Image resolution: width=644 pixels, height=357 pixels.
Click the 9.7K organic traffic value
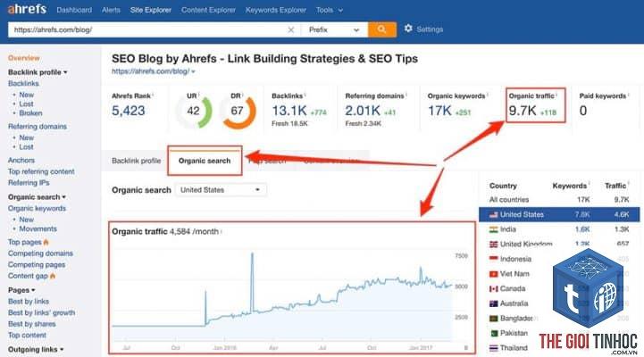(523, 111)
